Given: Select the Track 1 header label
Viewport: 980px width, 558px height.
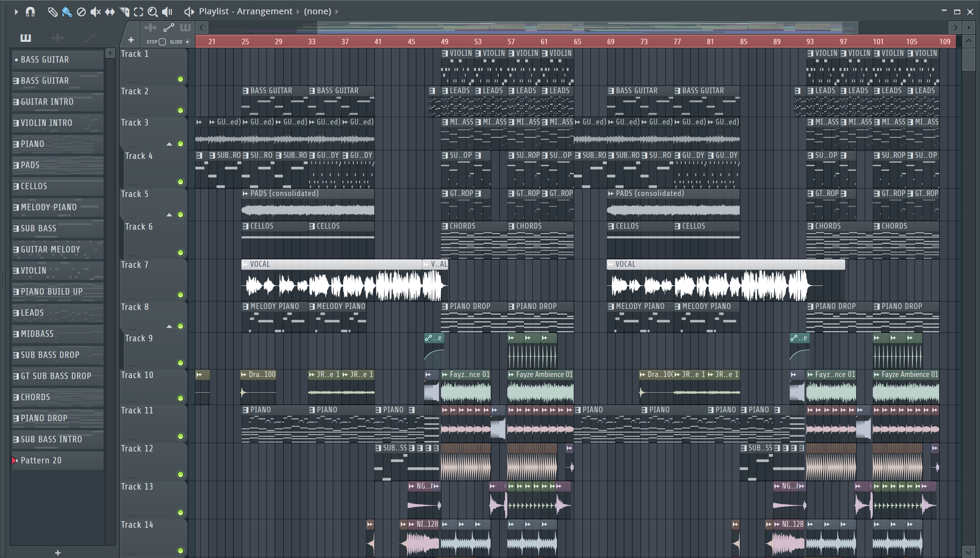Looking at the screenshot, I should coord(134,54).
